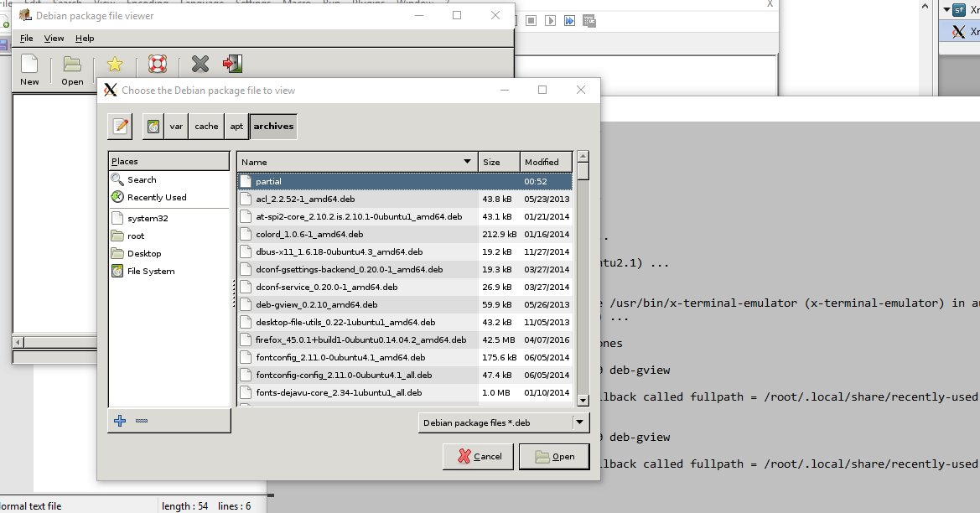The width and height of the screenshot is (980, 513).
Task: Sort by the Name column header
Action: 357,162
